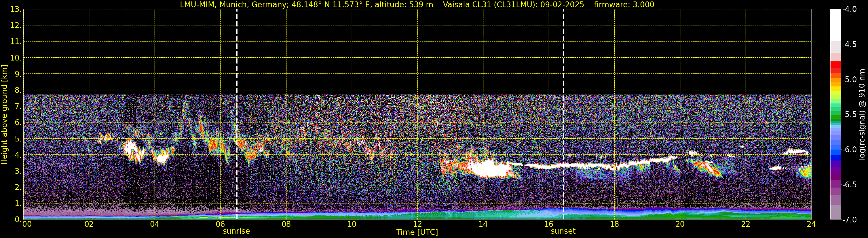Click the '12' time axis tick label
Screen dimensions: 868x238
click(417, 224)
